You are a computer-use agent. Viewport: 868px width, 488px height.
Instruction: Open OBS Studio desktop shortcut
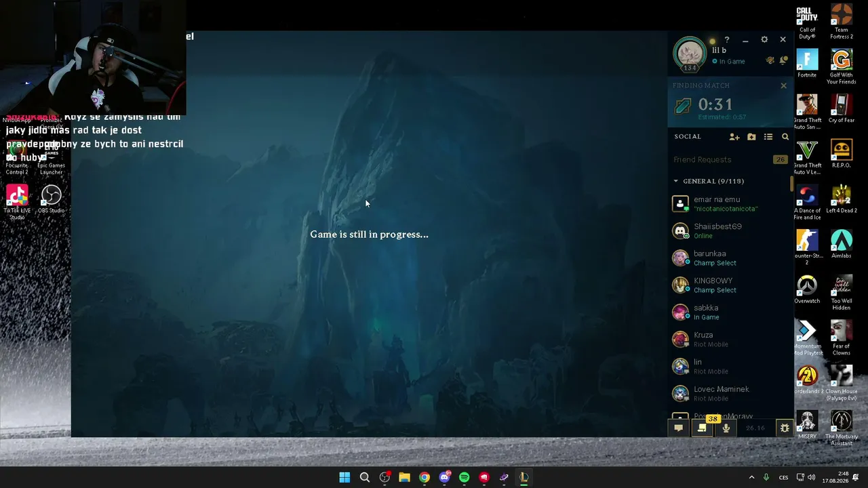[x=51, y=199]
